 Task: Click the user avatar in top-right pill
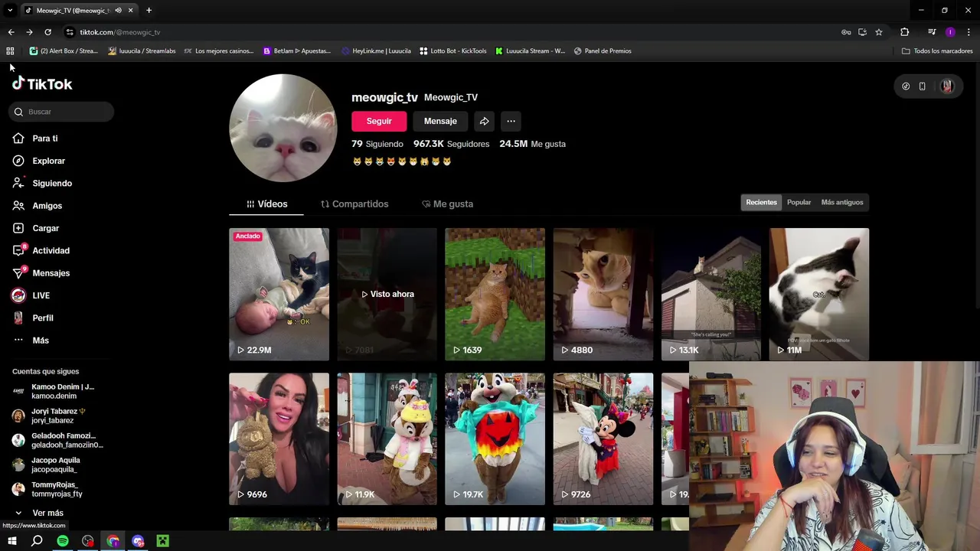coord(947,86)
